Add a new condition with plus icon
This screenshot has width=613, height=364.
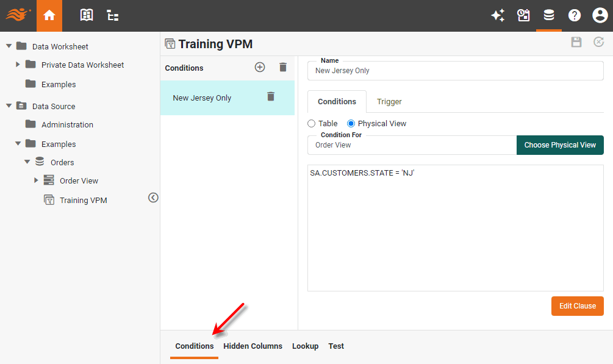[x=260, y=68]
